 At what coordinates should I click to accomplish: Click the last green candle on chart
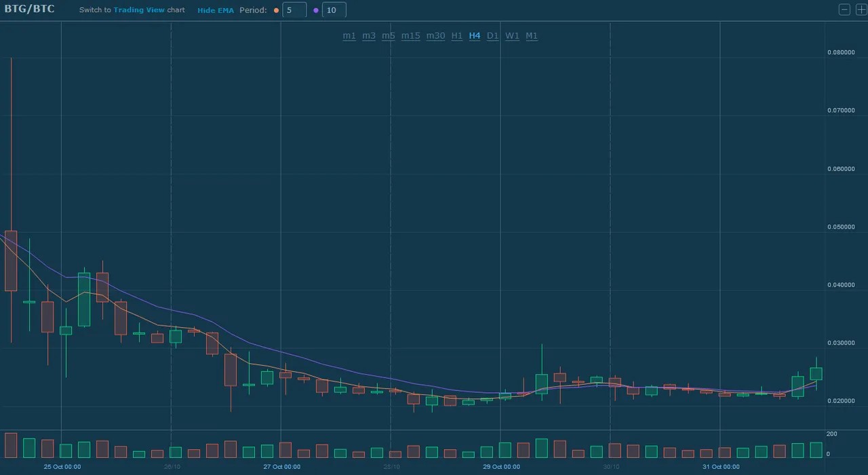[x=816, y=374]
